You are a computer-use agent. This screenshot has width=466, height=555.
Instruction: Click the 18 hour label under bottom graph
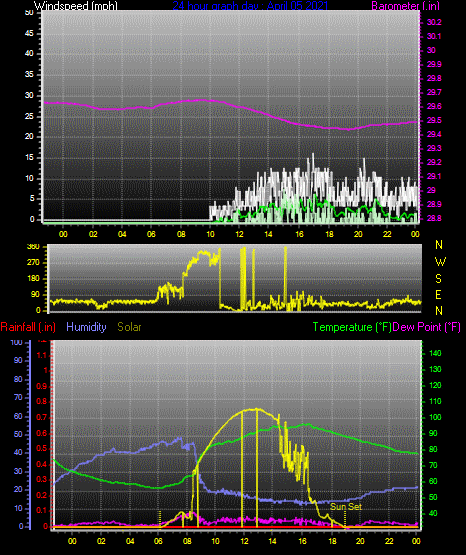[331, 541]
